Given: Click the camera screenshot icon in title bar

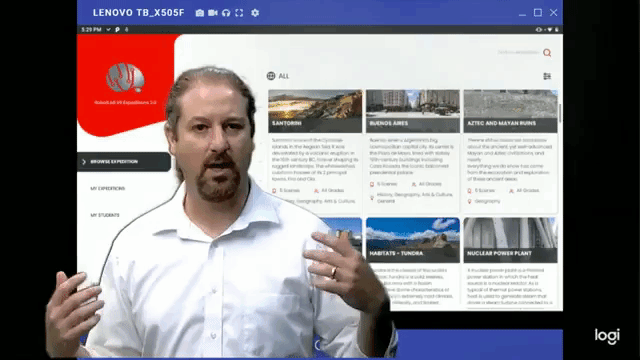Looking at the screenshot, I should (x=200, y=13).
